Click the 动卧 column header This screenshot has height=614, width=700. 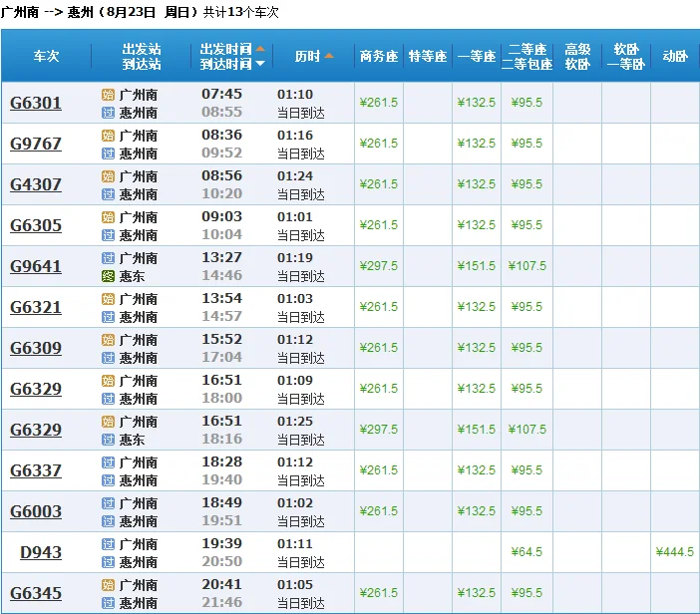click(x=674, y=56)
